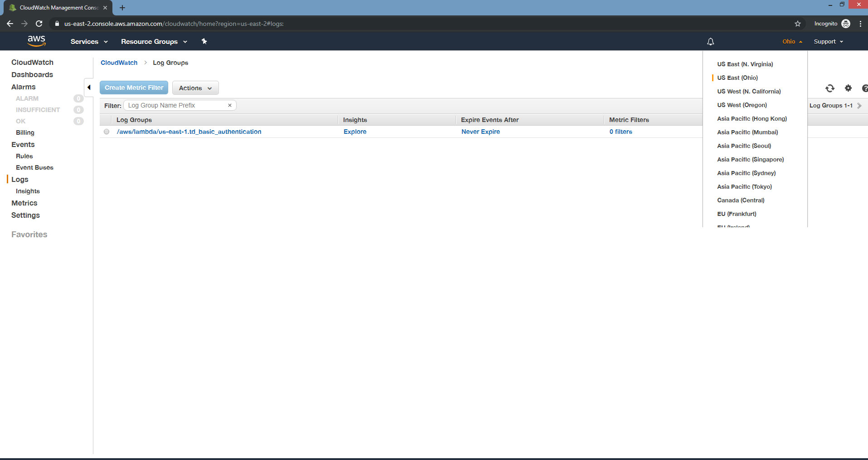
Task: Open Billing alarms in sidebar
Action: click(25, 132)
